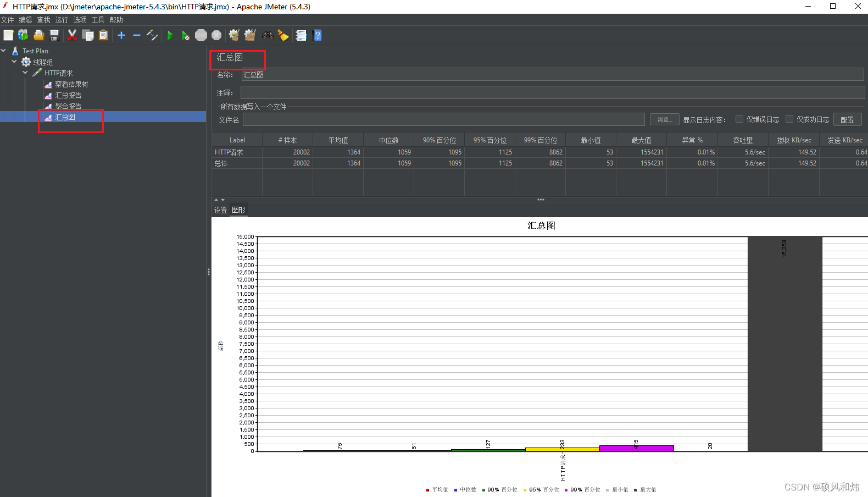Viewport: 868px width, 497px height.
Task: Click the New test plan icon
Action: (x=8, y=35)
